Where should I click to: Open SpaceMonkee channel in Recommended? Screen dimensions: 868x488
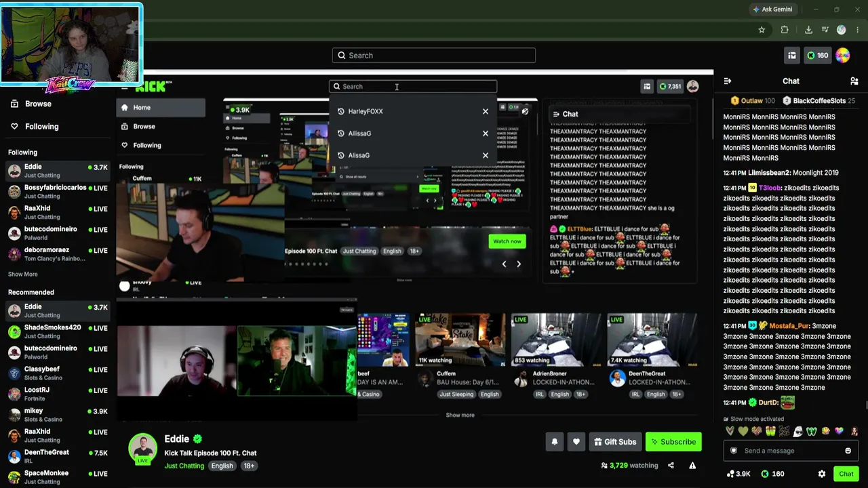(x=58, y=477)
